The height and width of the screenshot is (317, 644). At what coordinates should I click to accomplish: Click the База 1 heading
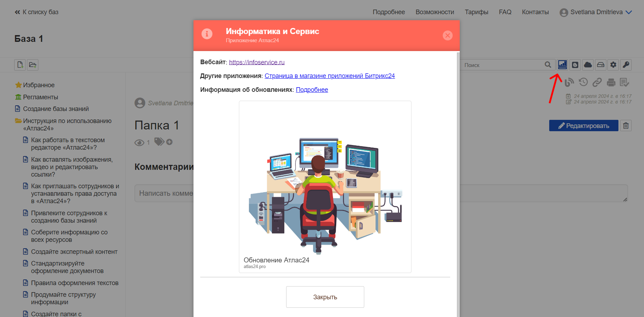pyautogui.click(x=29, y=39)
